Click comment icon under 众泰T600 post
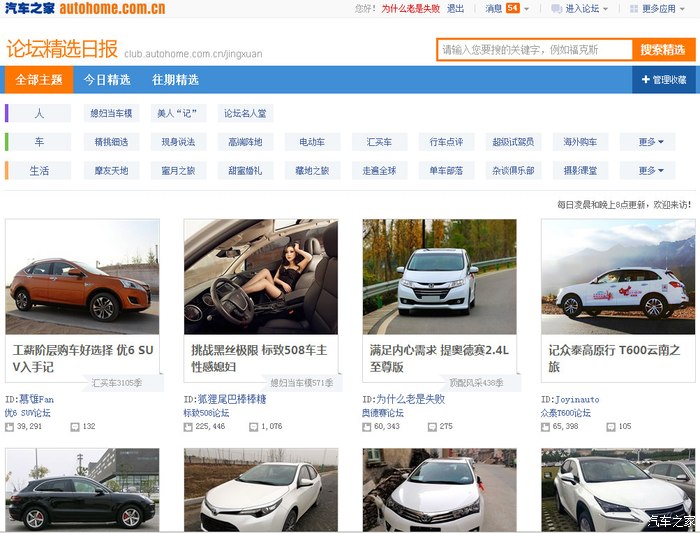Viewport: 700px width, 533px height. point(610,427)
